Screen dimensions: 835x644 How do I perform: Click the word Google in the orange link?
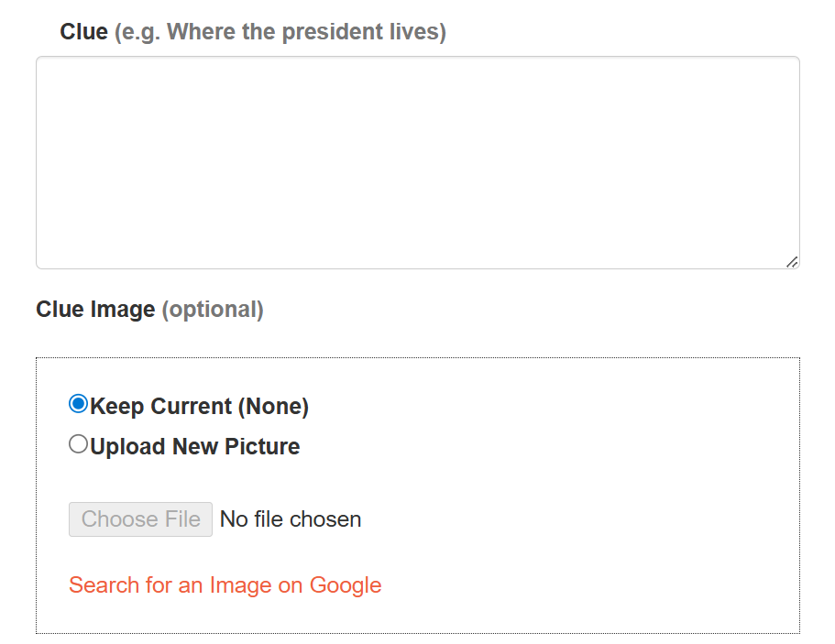(x=346, y=585)
